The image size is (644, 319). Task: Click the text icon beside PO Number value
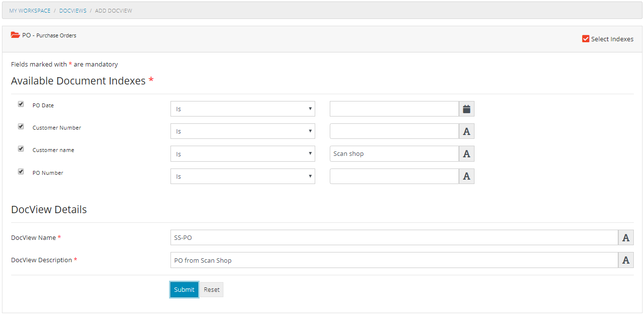pos(466,176)
